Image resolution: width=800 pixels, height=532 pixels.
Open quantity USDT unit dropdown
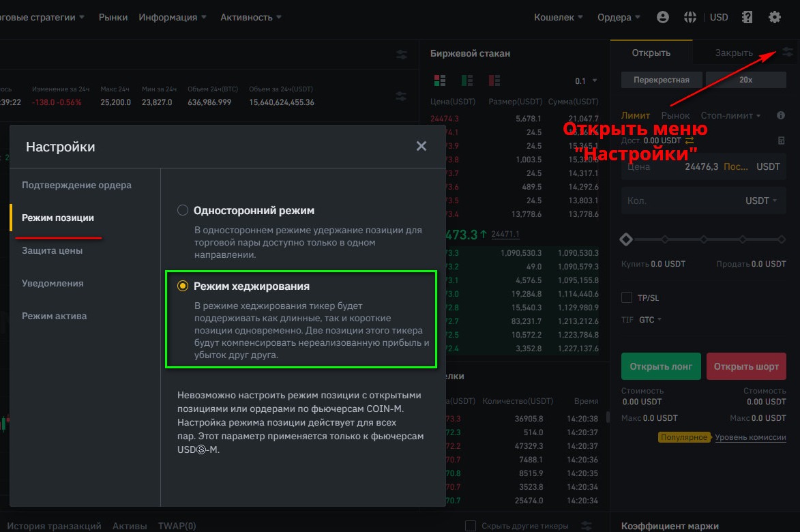point(760,201)
